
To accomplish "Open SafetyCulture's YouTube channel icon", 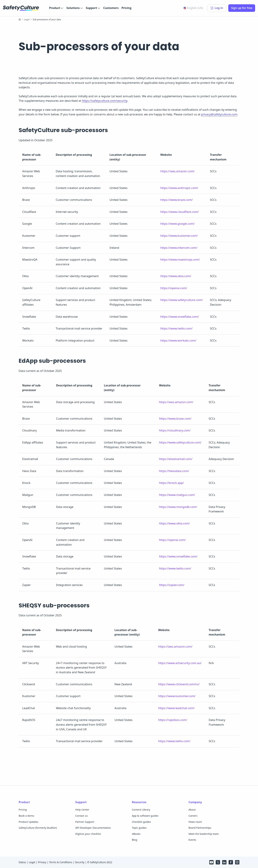I will point(211,862).
